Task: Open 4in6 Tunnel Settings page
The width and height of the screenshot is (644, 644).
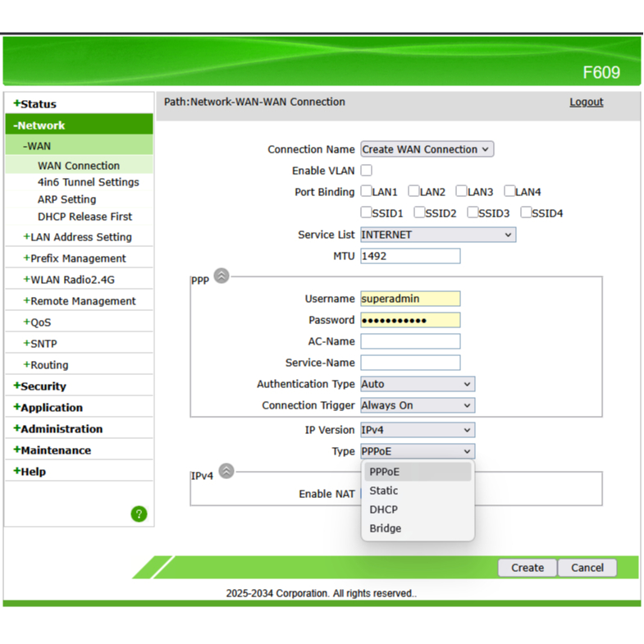Action: click(x=88, y=182)
